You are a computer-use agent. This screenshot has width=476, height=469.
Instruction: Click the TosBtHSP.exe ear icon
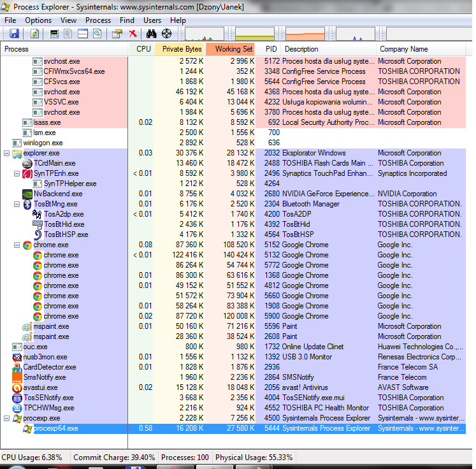click(x=38, y=234)
